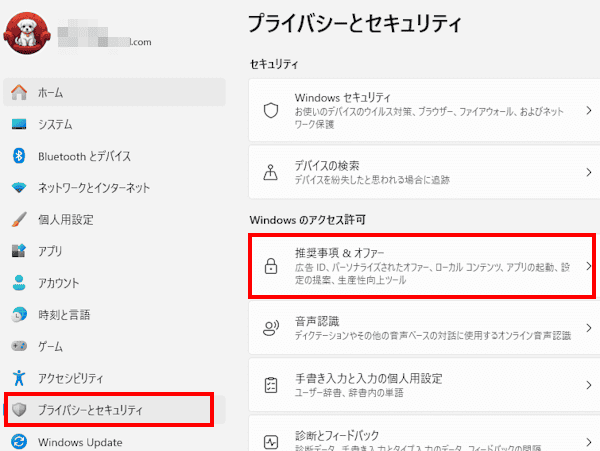This screenshot has width=600, height=451.
Task: Click the paintbrush 個人用設定 icon
Action: [x=19, y=219]
